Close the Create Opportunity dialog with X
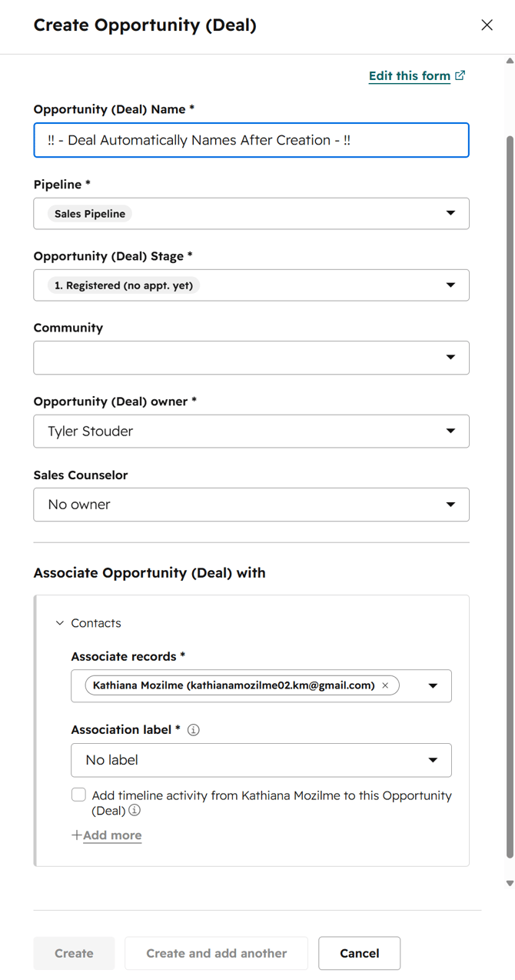This screenshot has width=515, height=980. [487, 25]
